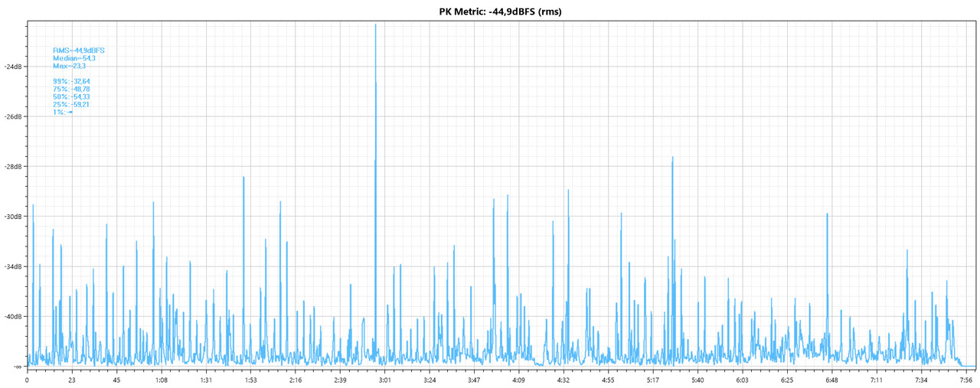Click the "Max=-23,3" stat line

pos(69,66)
